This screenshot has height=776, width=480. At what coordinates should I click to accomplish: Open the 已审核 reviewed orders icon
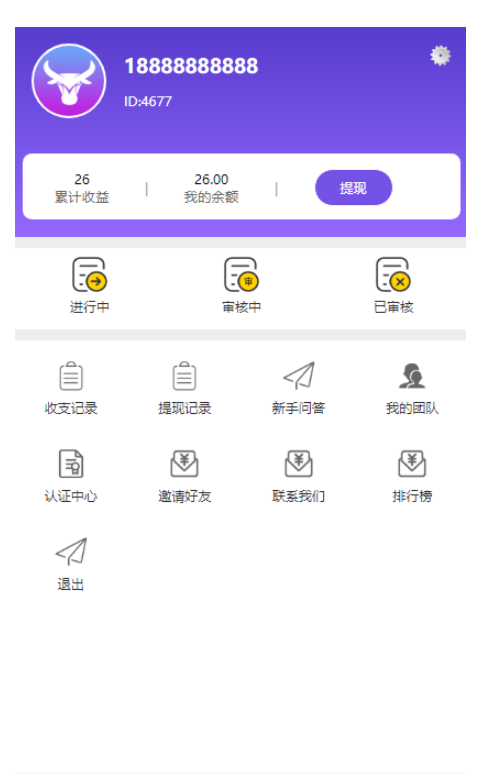tap(393, 274)
